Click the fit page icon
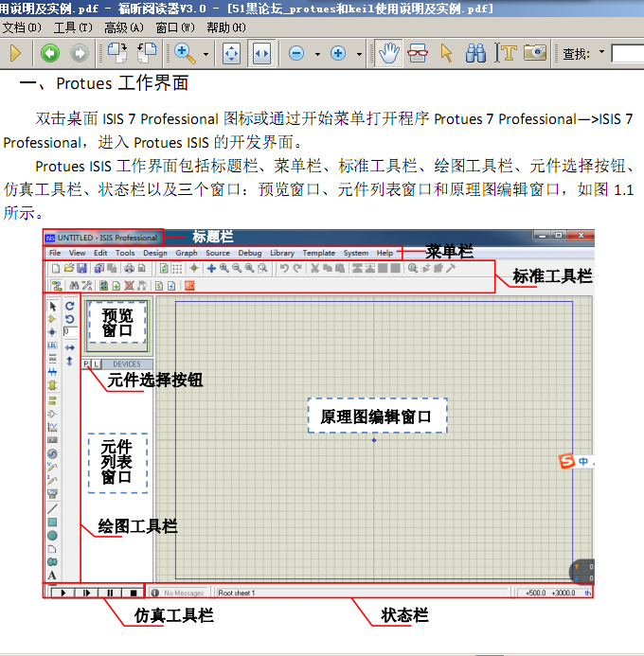The width and height of the screenshot is (644, 656). click(x=231, y=53)
